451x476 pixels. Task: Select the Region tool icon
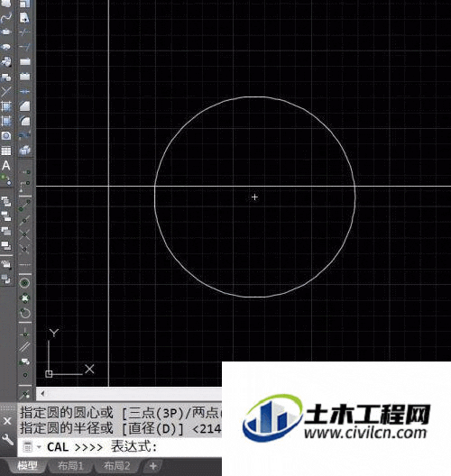pos(5,136)
